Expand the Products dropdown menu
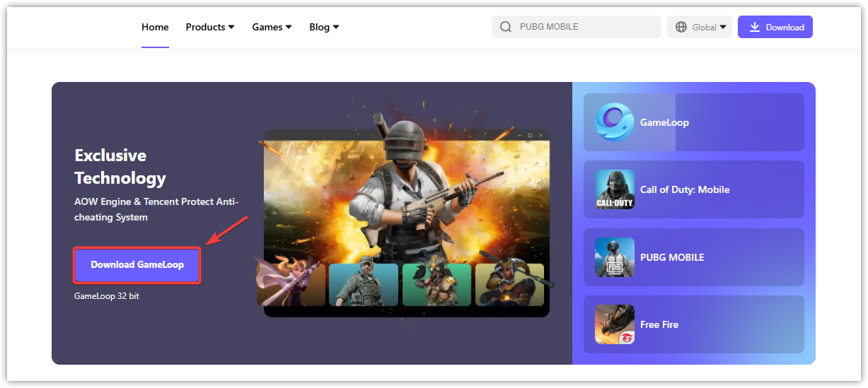The image size is (868, 388). pos(210,27)
